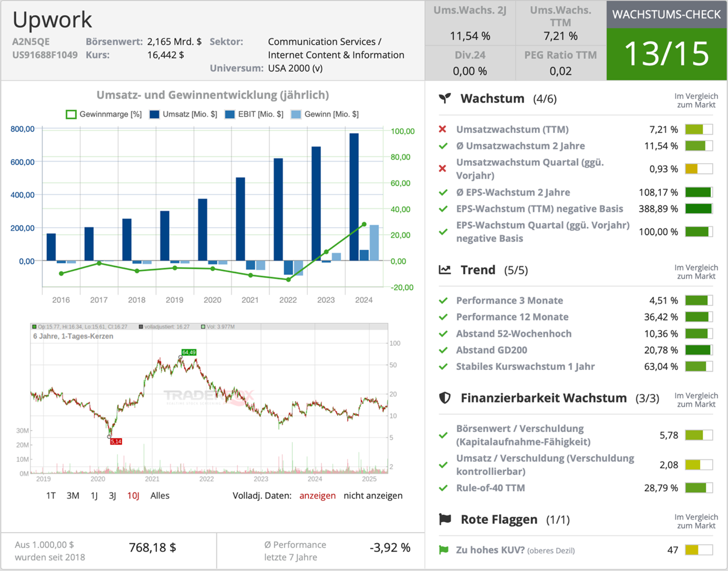Viewport: 728px width, 571px height.
Task: Switch price chart to 1T range
Action: tap(50, 495)
